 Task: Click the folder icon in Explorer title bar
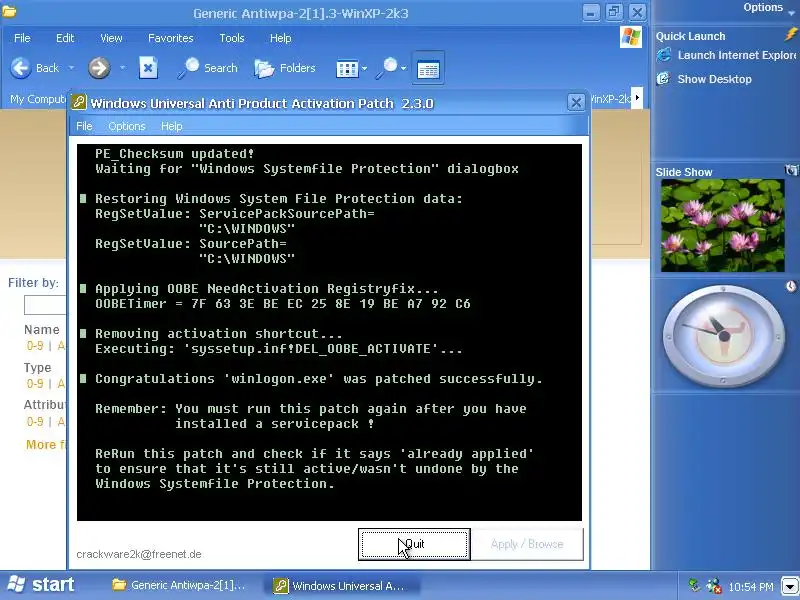tap(9, 11)
